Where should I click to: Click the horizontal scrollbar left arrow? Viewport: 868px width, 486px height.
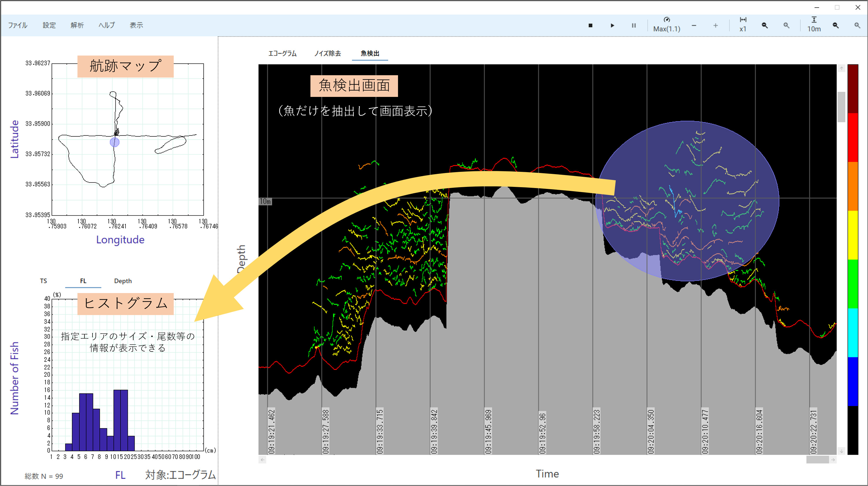coord(262,459)
